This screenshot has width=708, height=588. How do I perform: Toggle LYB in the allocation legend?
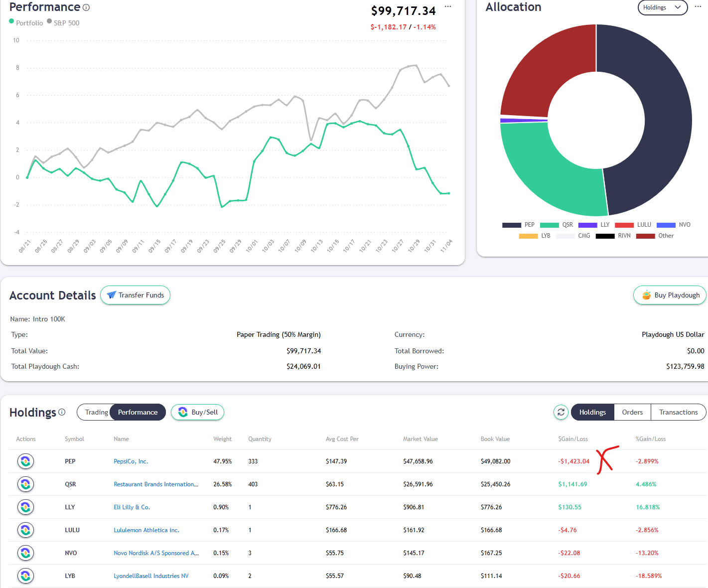[x=535, y=236]
